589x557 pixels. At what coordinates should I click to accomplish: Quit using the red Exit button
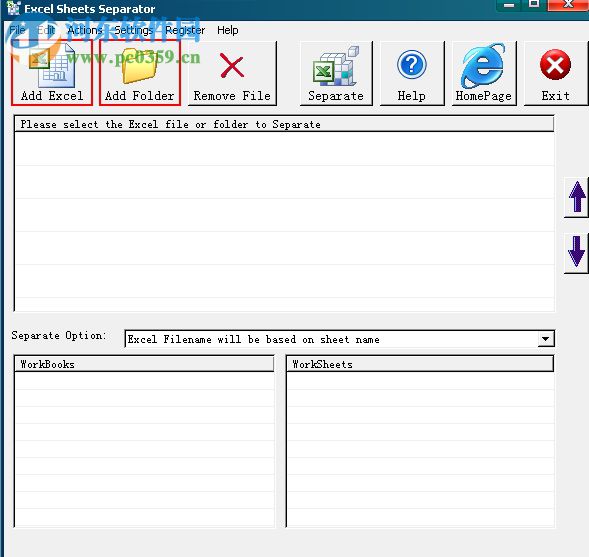556,74
